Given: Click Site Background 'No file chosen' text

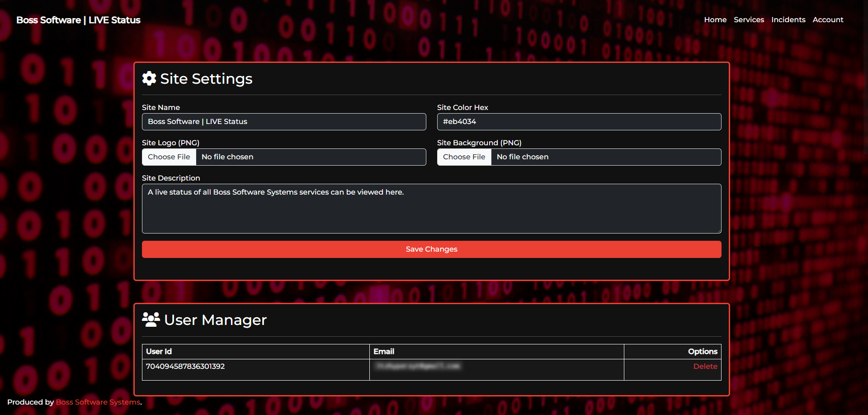Looking at the screenshot, I should pyautogui.click(x=523, y=157).
